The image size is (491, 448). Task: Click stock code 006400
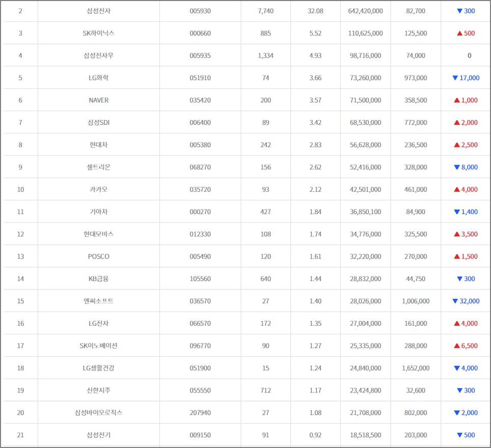(x=200, y=122)
